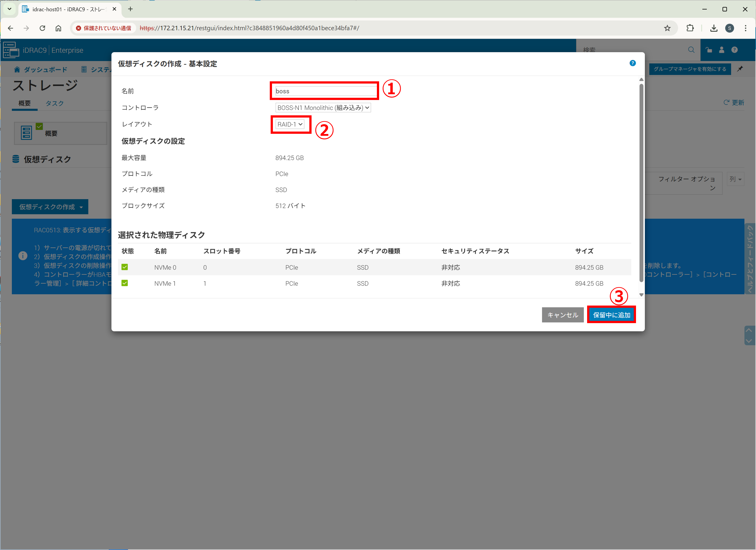Click the iDRAC search magnifier icon
756x550 pixels.
(x=691, y=50)
